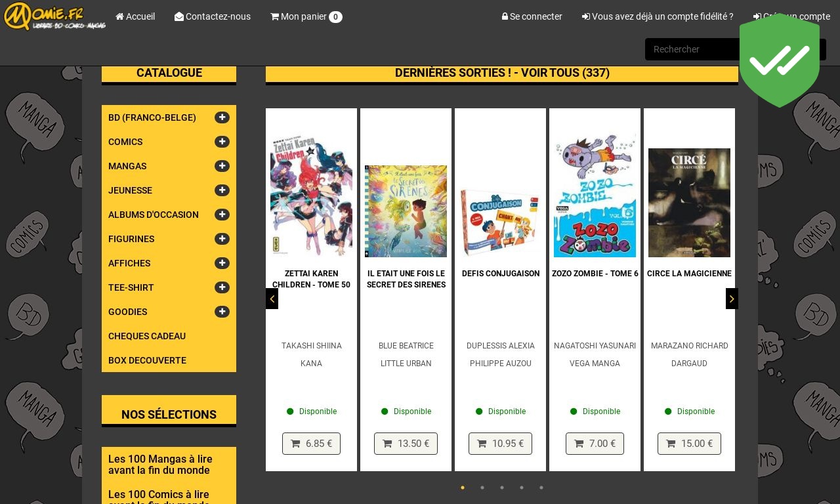Click publisher Little Urban

pyautogui.click(x=406, y=364)
